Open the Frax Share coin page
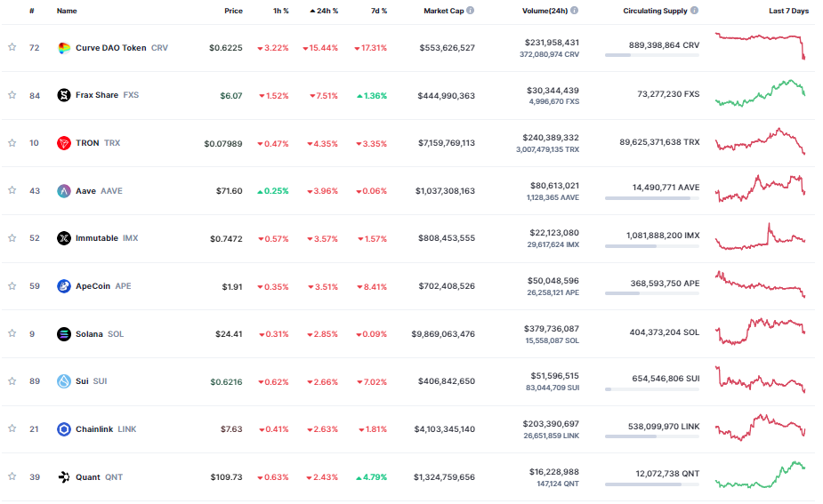Screen dimensions: 823x504 pos(97,95)
